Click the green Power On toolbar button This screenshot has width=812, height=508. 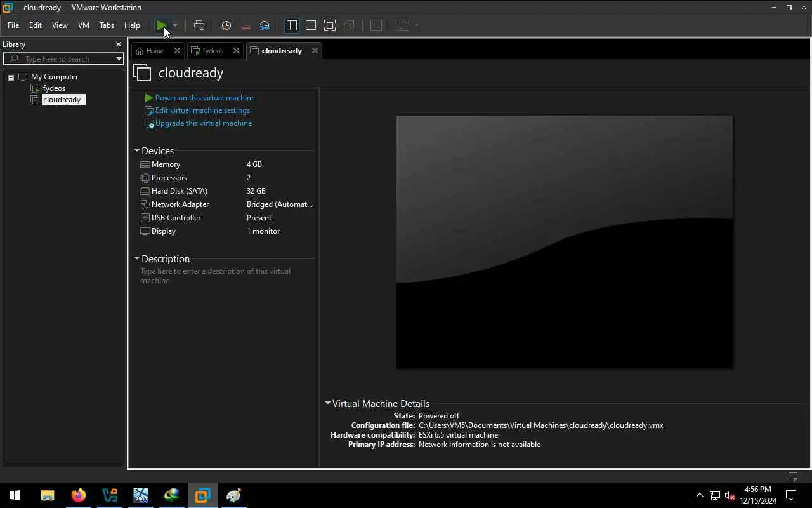click(x=162, y=25)
